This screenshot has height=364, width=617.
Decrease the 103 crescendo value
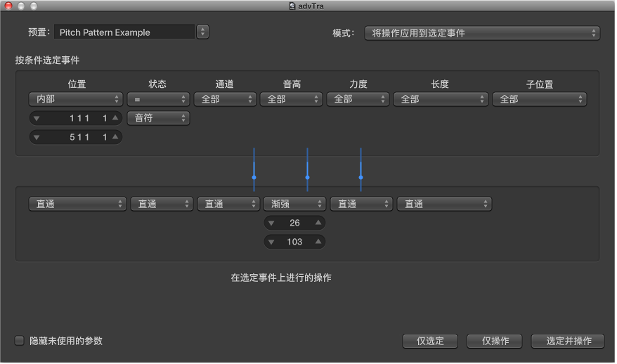[x=271, y=242]
